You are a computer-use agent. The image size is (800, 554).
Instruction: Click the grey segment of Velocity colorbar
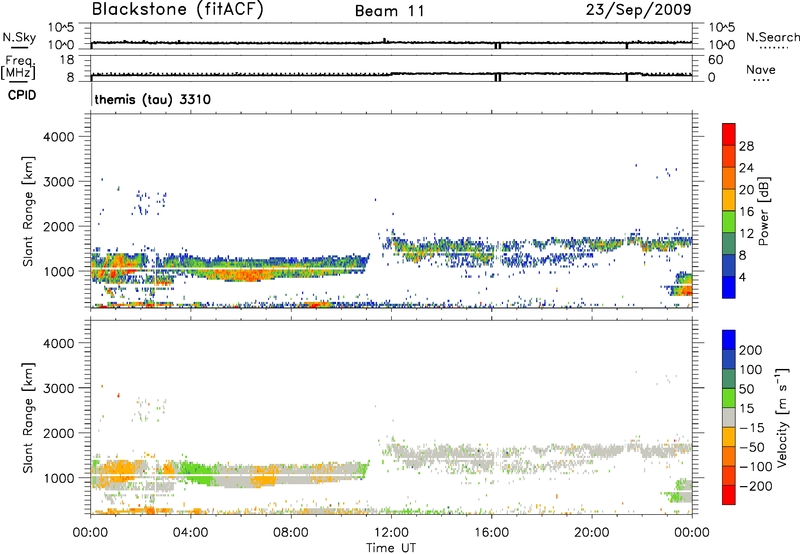(729, 418)
